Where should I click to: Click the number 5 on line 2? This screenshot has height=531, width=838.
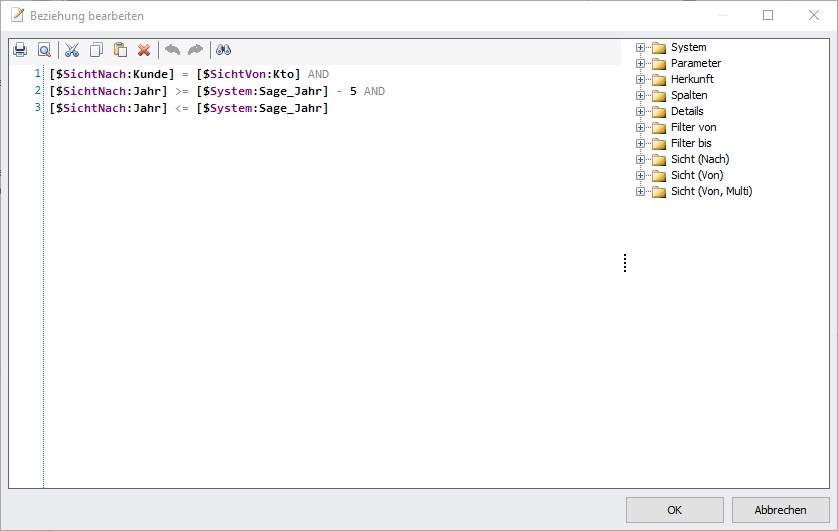tap(353, 91)
